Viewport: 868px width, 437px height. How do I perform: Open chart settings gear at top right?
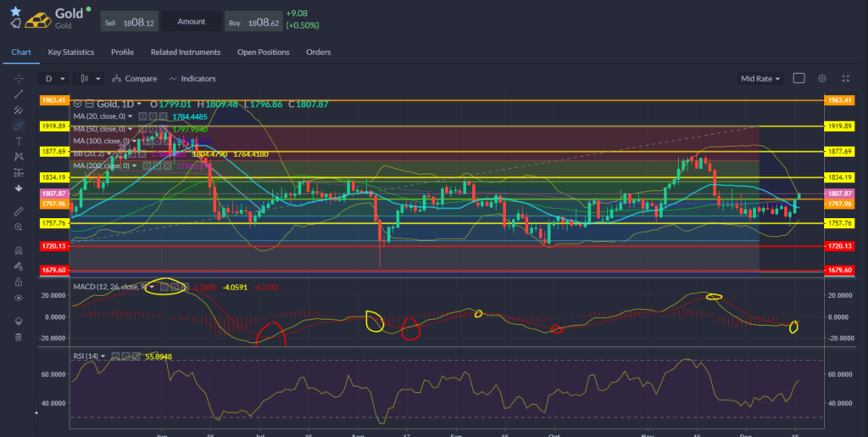[822, 79]
